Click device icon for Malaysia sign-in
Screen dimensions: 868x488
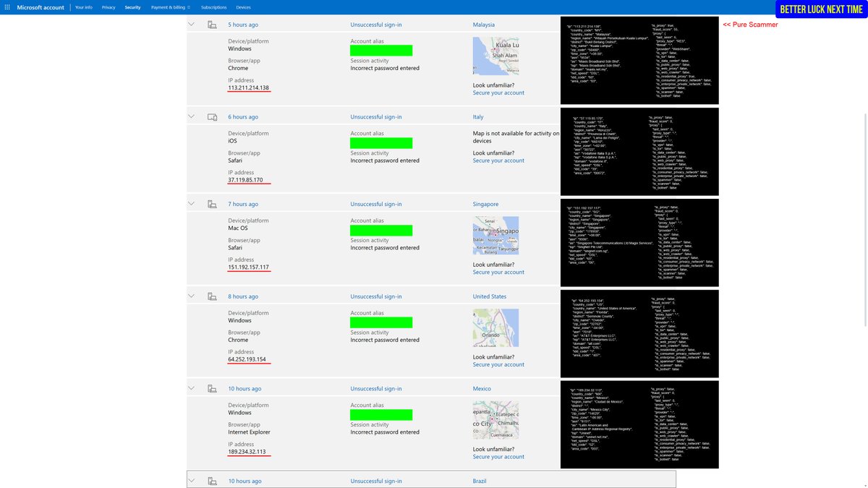pos(212,25)
